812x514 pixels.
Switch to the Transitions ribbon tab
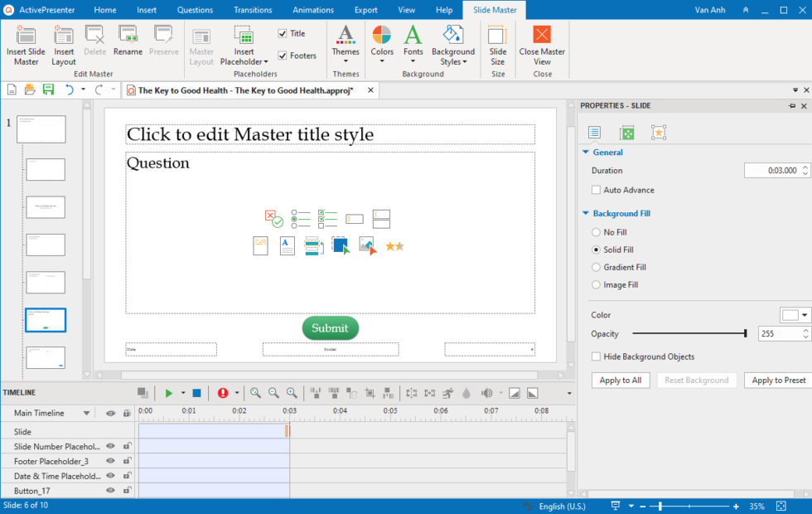252,10
